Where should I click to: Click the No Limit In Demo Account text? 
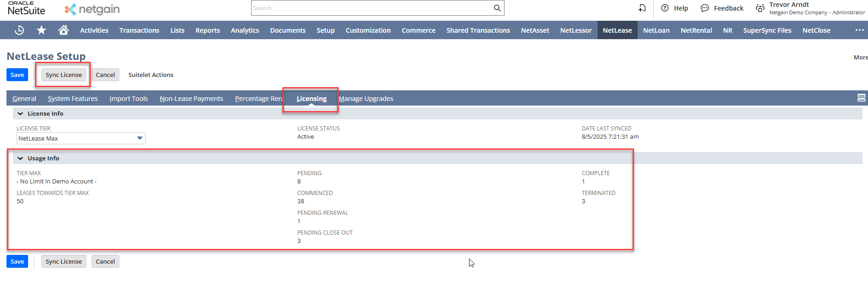pos(57,182)
